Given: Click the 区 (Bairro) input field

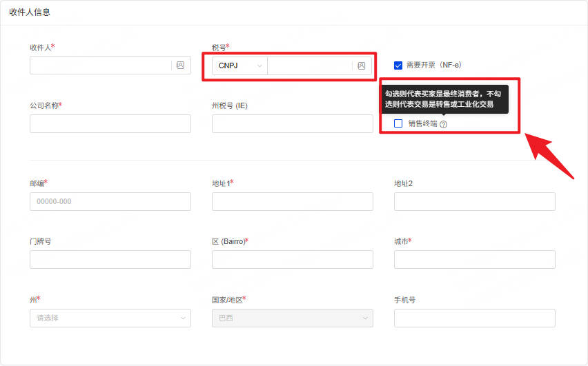Looking at the screenshot, I should click(293, 260).
